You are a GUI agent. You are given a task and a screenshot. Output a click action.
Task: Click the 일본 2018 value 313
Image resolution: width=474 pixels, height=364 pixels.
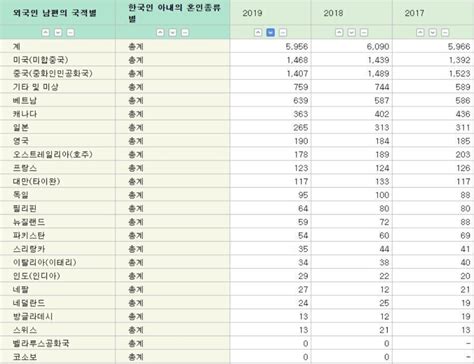point(382,127)
